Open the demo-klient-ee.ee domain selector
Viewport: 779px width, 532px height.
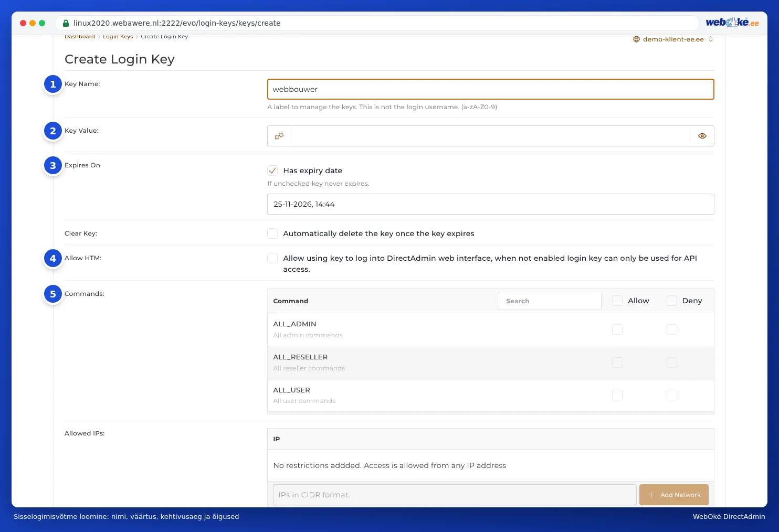pos(673,39)
